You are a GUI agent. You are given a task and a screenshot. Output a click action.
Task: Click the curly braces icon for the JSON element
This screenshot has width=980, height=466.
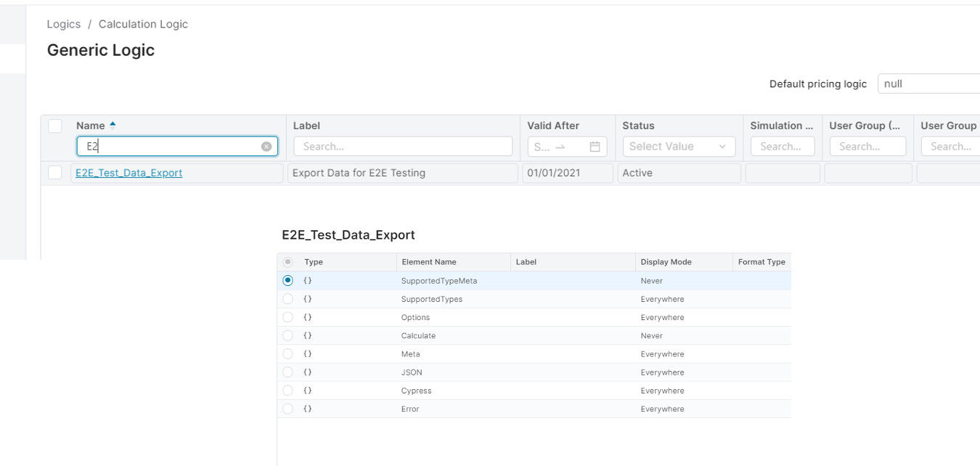[x=308, y=372]
